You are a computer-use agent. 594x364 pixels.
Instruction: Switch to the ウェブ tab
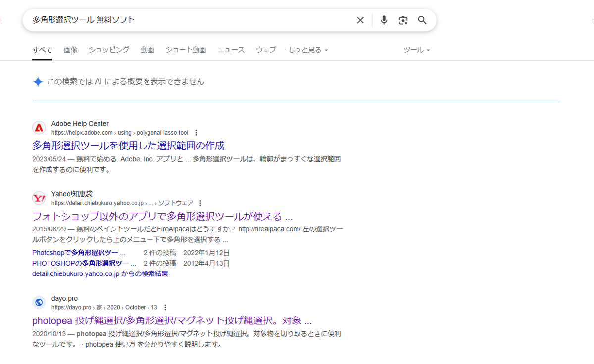266,50
